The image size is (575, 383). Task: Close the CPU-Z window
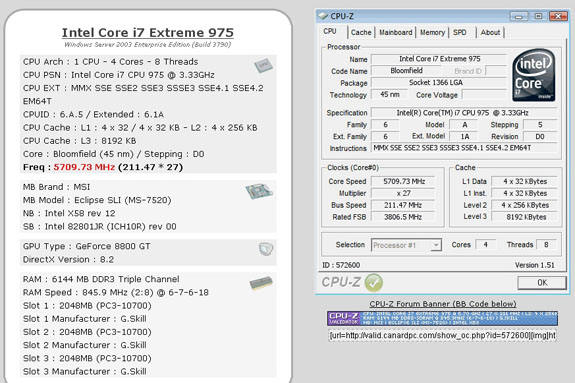[x=558, y=16]
